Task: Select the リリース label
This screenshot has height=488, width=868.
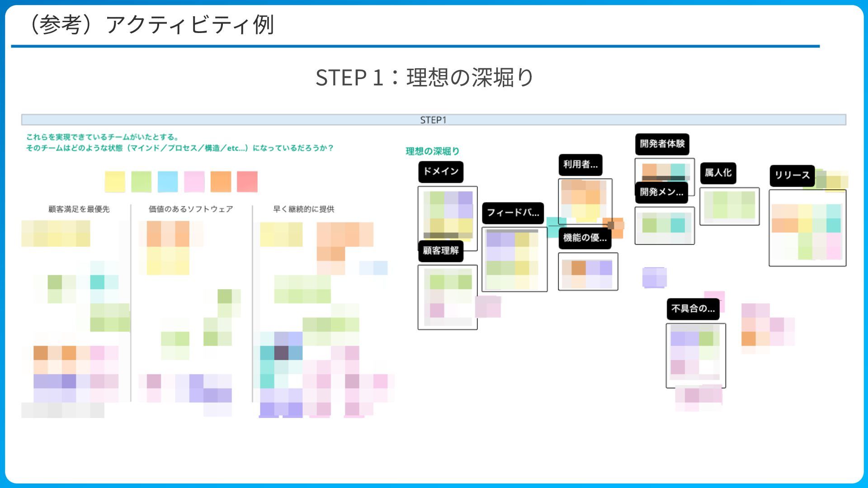Action: point(792,176)
